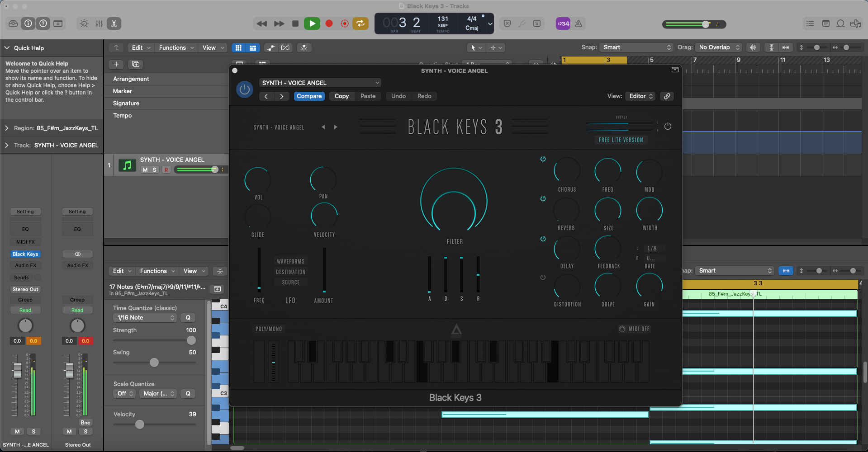868x452 pixels.
Task: Open the SYNTH - VOICE ANGEL preset dropdown
Action: pos(320,83)
